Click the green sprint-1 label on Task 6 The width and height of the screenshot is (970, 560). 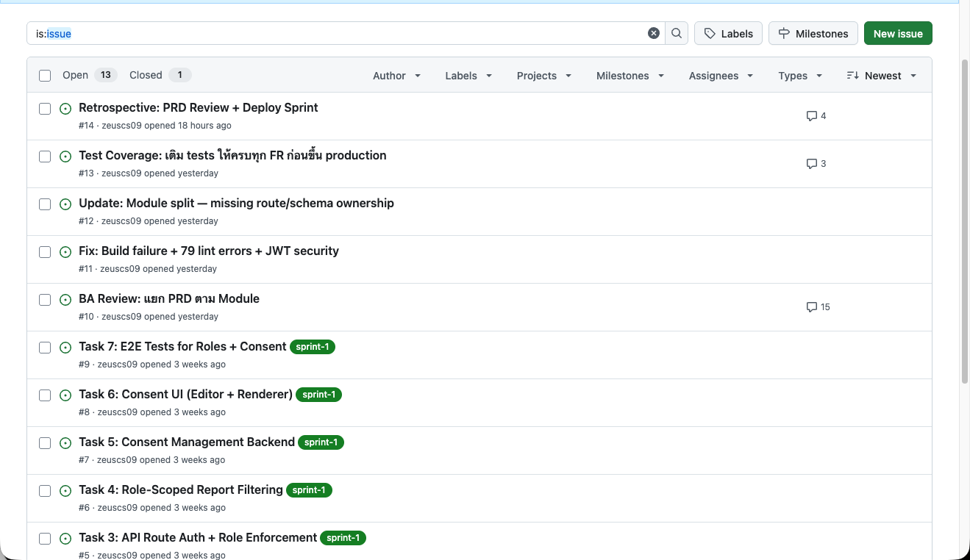[318, 395]
